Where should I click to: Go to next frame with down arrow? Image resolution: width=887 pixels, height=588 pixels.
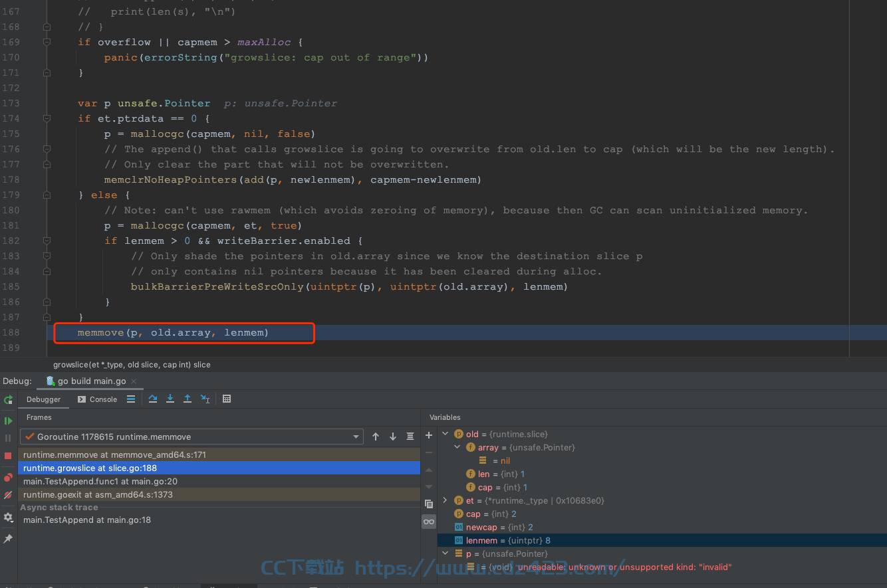(393, 437)
